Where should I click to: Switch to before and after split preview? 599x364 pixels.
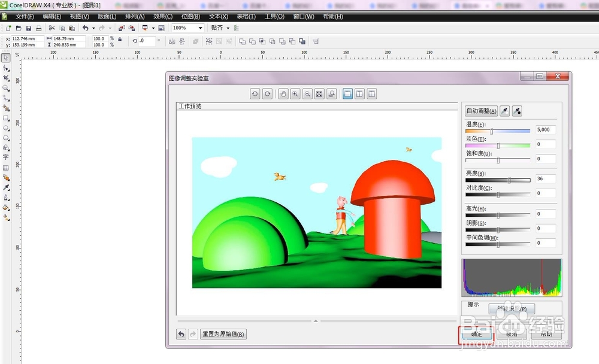pyautogui.click(x=372, y=93)
